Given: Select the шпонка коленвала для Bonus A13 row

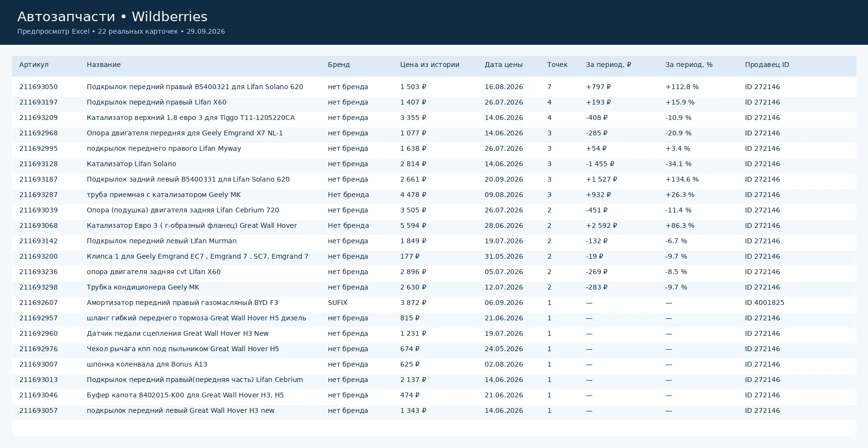Looking at the screenshot, I should (x=434, y=364).
